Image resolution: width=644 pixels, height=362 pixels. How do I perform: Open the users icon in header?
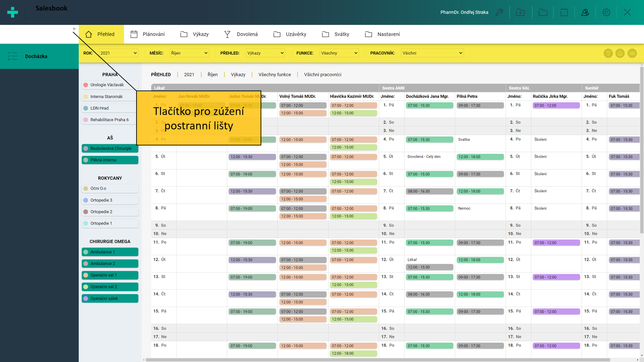pyautogui.click(x=585, y=12)
